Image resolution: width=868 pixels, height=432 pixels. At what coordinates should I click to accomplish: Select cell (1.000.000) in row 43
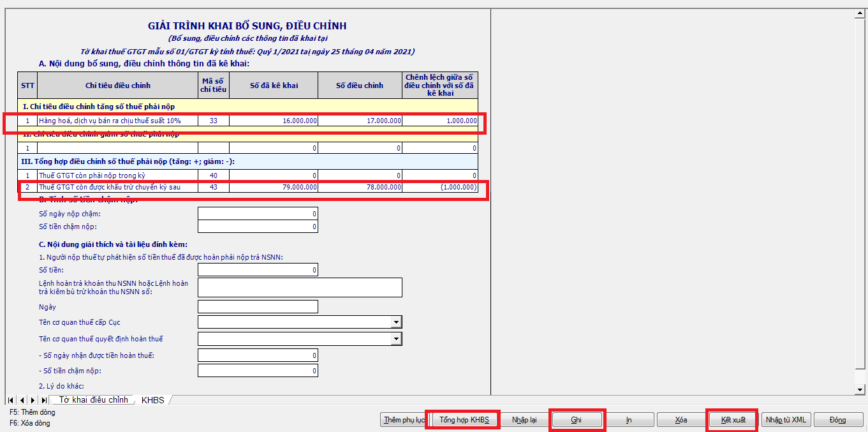pos(440,187)
